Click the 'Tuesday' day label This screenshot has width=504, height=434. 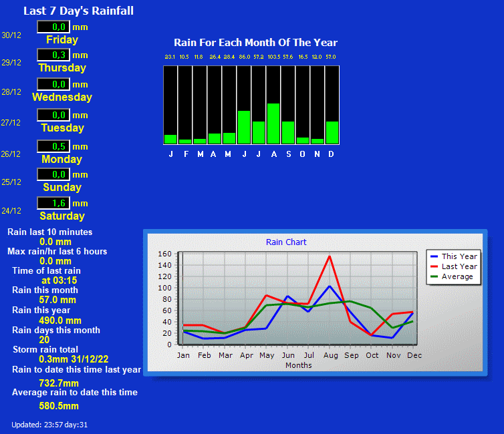[x=62, y=128]
